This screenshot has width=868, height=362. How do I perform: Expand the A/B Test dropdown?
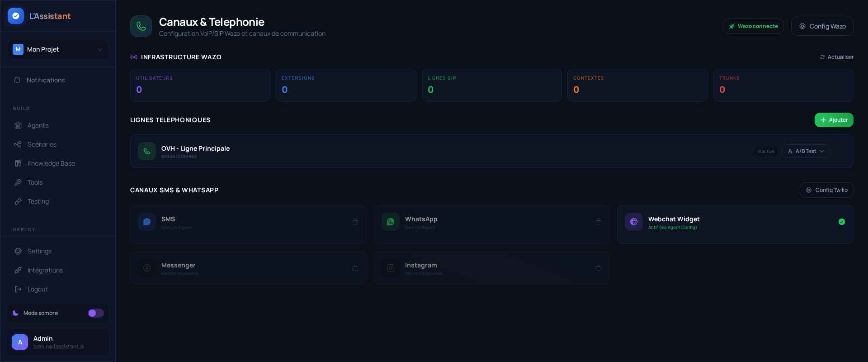(x=806, y=151)
